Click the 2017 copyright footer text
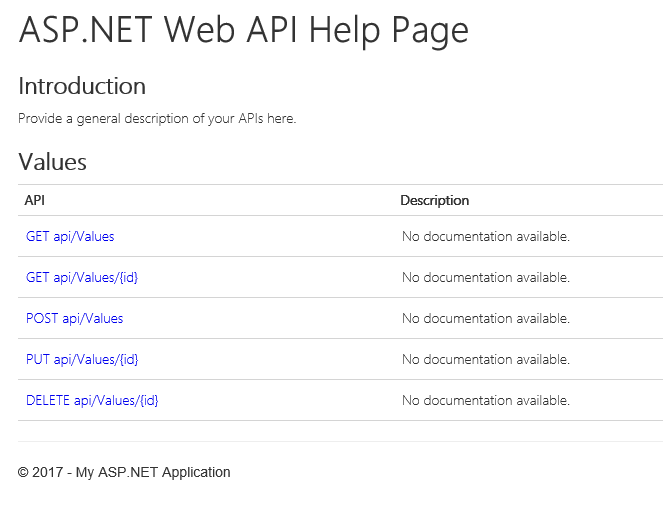663x508 pixels. 124,472
